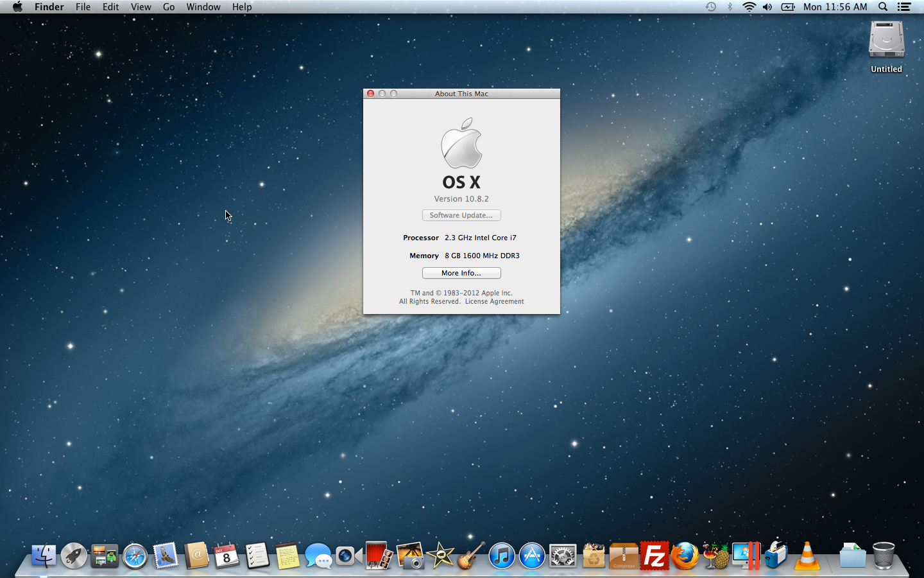The width and height of the screenshot is (924, 578).
Task: Open the Help menu
Action: pos(242,7)
